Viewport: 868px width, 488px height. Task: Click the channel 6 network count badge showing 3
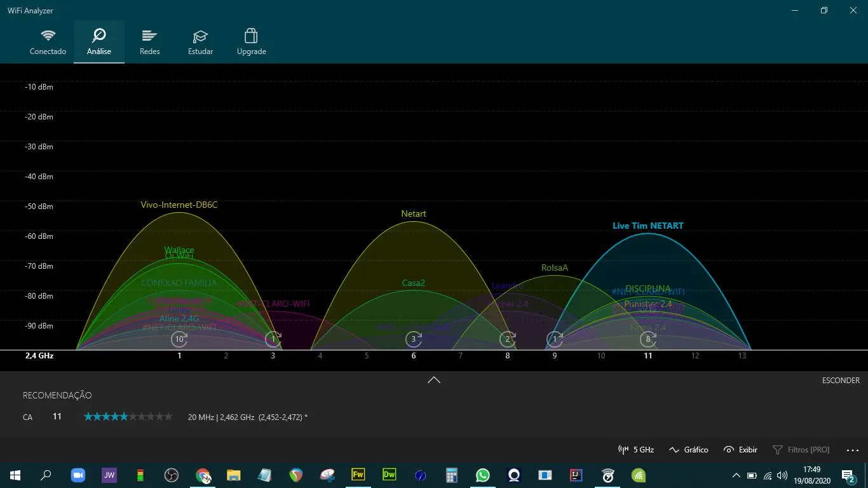pyautogui.click(x=414, y=339)
